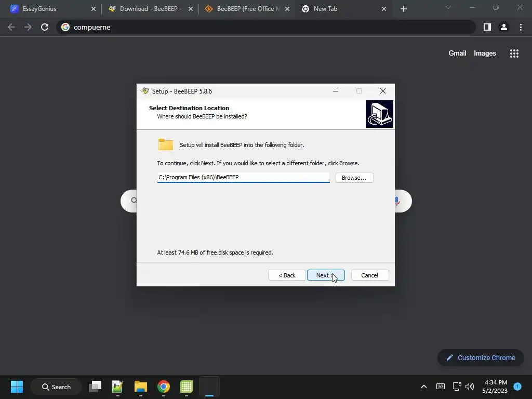Open the Windows Start menu

(17, 387)
